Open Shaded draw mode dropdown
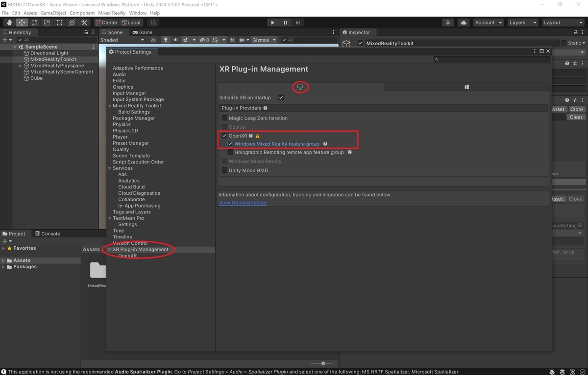The image size is (588, 375). tap(122, 40)
